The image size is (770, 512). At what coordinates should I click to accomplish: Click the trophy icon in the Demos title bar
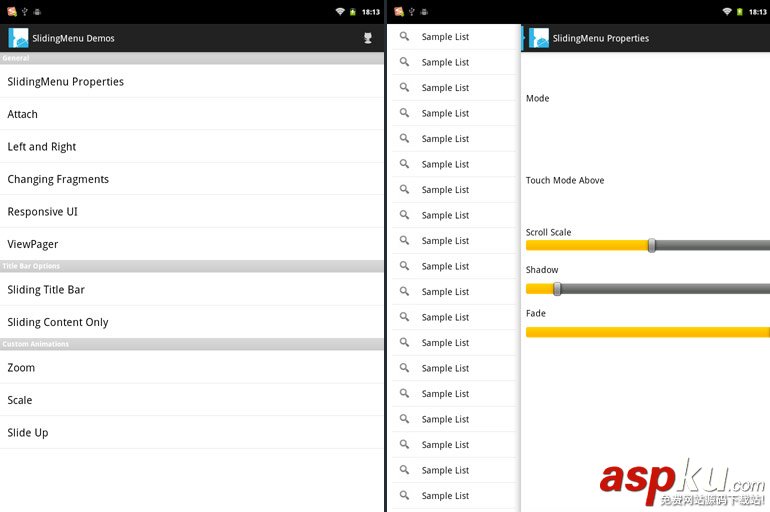coord(367,38)
